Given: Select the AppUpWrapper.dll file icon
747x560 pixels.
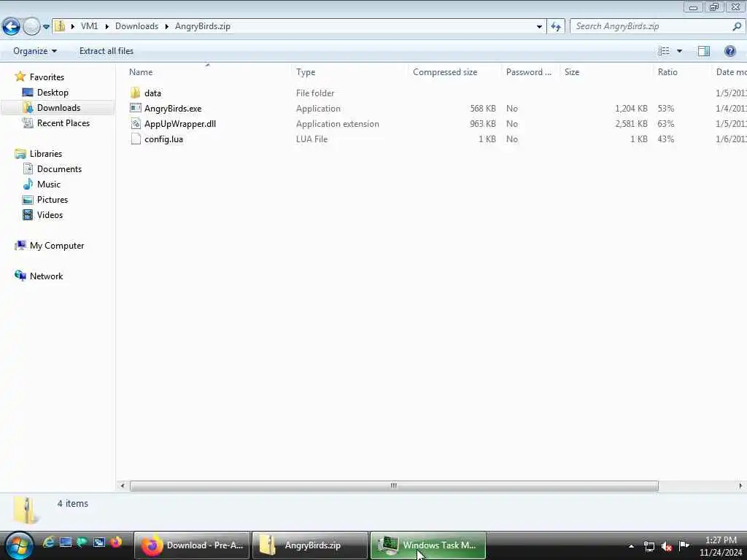Looking at the screenshot, I should [135, 124].
